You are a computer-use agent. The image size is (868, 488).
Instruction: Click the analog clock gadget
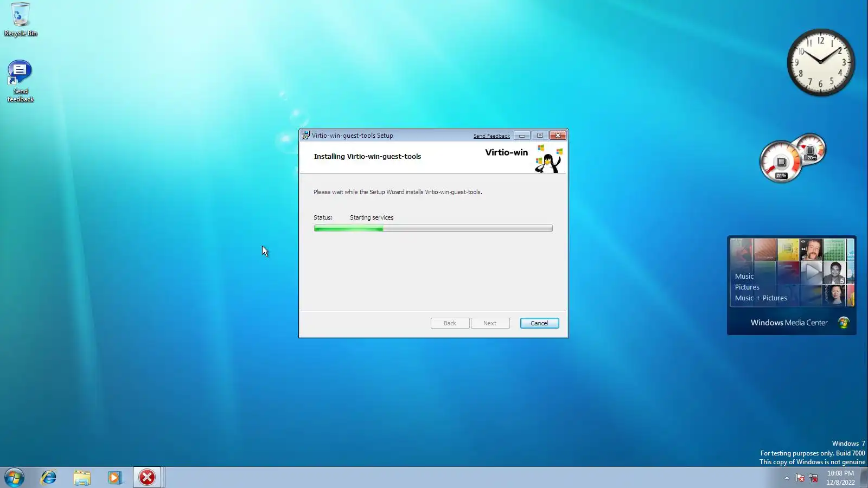820,62
